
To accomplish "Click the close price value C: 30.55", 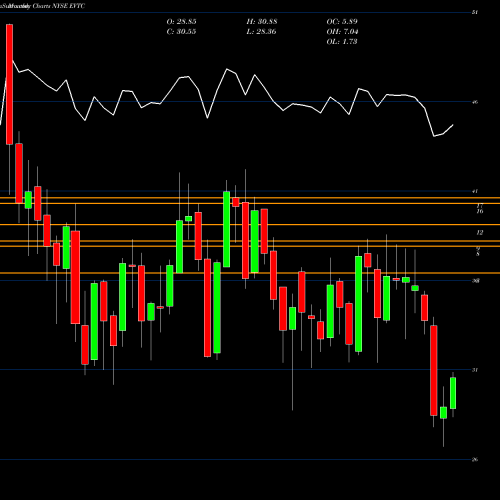I will (x=181, y=32).
